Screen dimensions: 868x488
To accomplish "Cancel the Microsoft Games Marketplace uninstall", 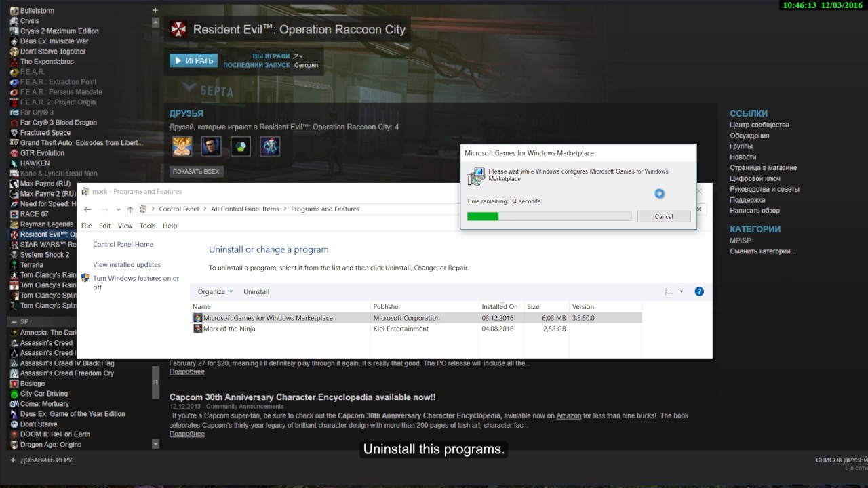I will [664, 216].
